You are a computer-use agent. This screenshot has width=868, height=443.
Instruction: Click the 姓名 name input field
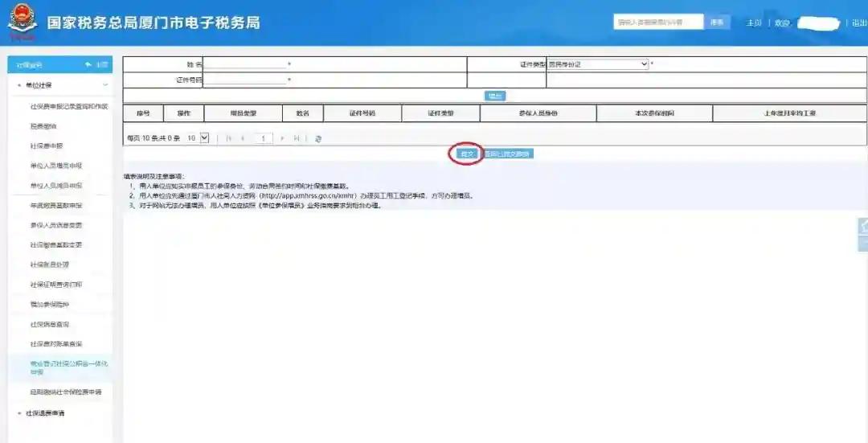point(245,64)
